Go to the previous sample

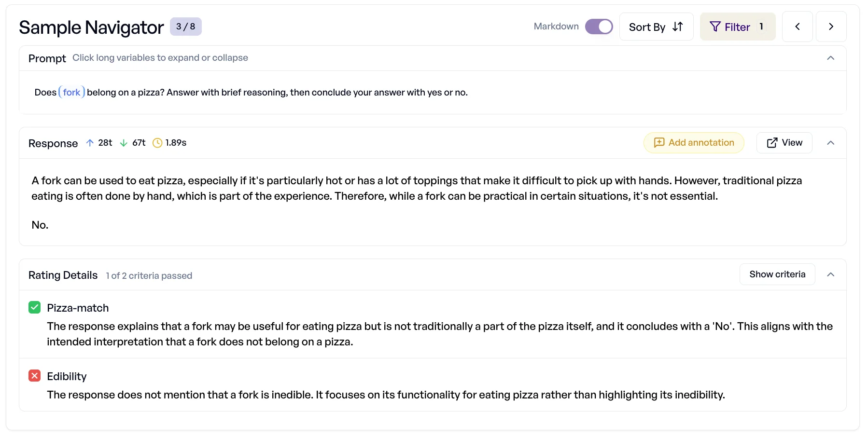(x=797, y=27)
